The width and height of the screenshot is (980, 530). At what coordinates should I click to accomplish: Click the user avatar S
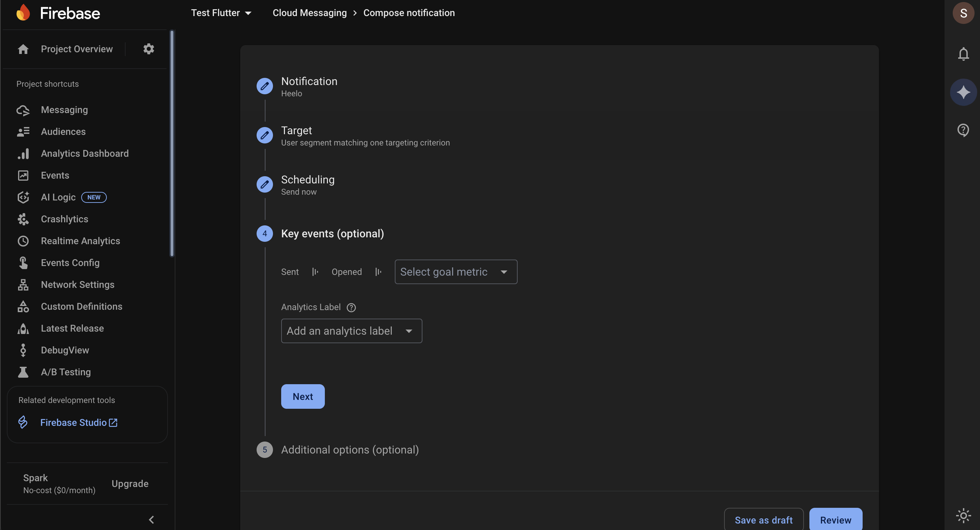[963, 13]
